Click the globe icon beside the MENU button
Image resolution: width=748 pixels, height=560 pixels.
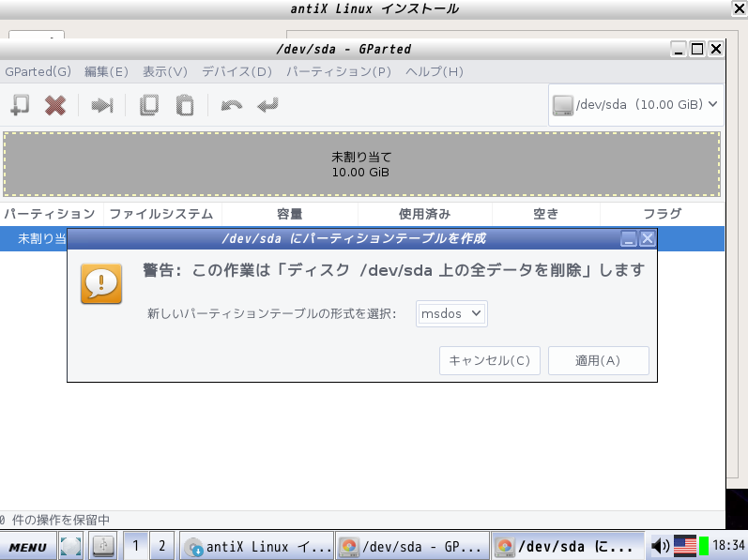click(70, 546)
